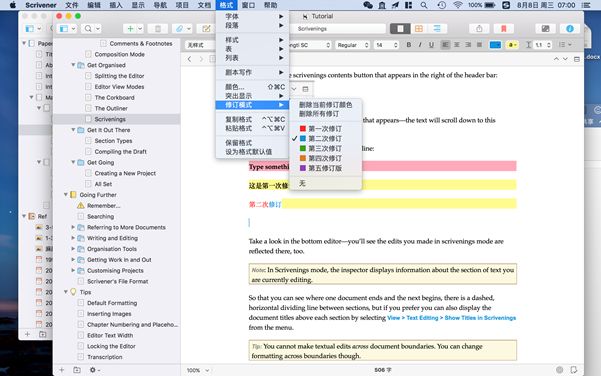Open the 字体 submenu
601x376 pixels.
(x=253, y=16)
